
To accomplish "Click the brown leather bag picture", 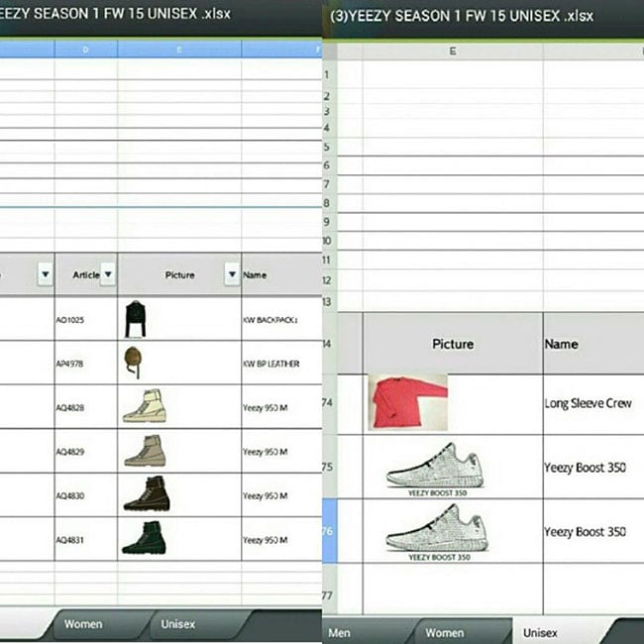I will tap(132, 363).
